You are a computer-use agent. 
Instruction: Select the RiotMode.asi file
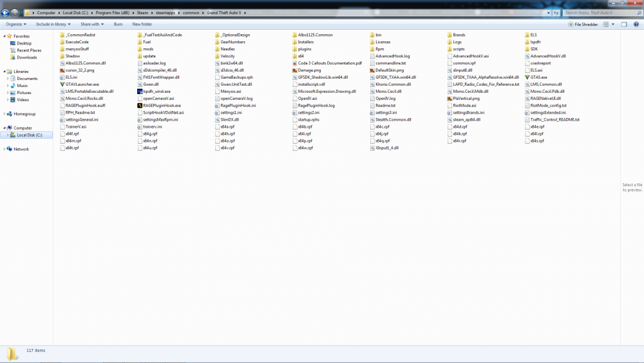pos(462,106)
